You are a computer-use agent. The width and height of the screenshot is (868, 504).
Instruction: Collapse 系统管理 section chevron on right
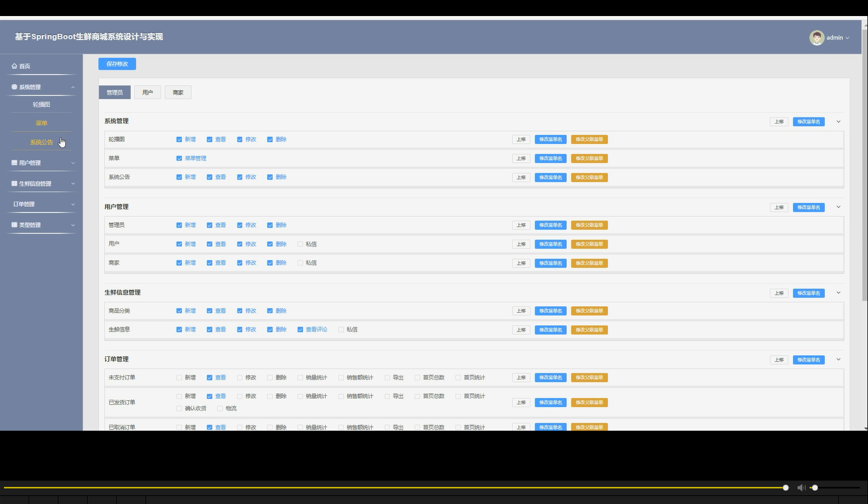pyautogui.click(x=838, y=121)
